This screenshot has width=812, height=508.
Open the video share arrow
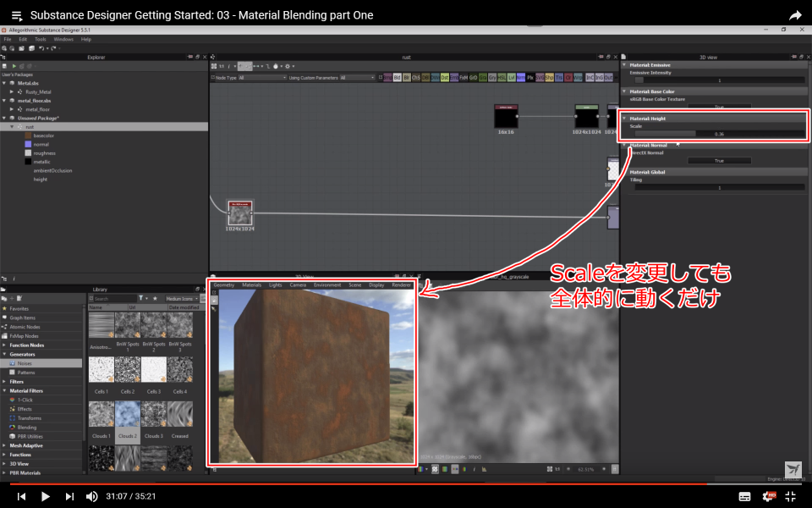pyautogui.click(x=795, y=15)
